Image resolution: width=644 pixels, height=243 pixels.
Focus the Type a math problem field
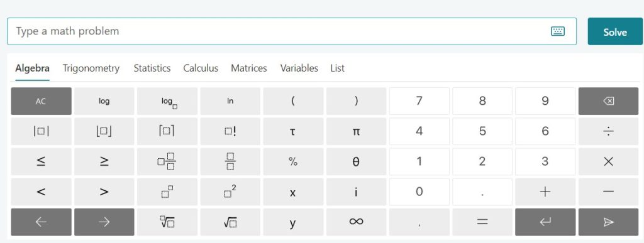point(292,31)
